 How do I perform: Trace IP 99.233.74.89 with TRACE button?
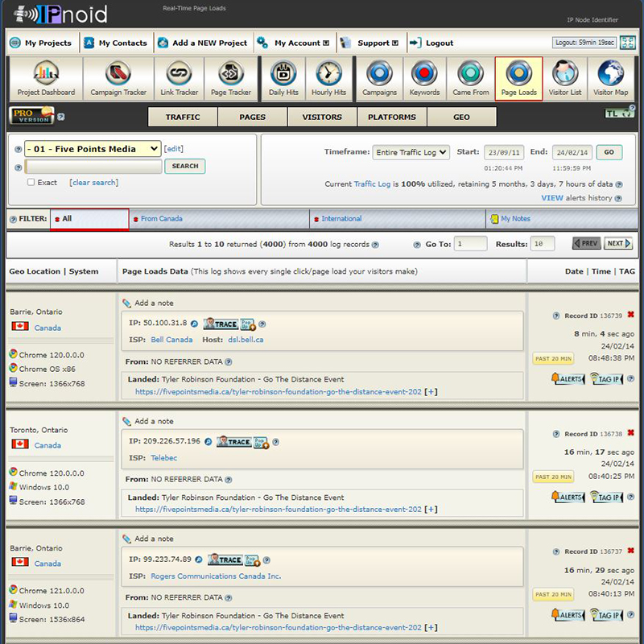(x=225, y=559)
